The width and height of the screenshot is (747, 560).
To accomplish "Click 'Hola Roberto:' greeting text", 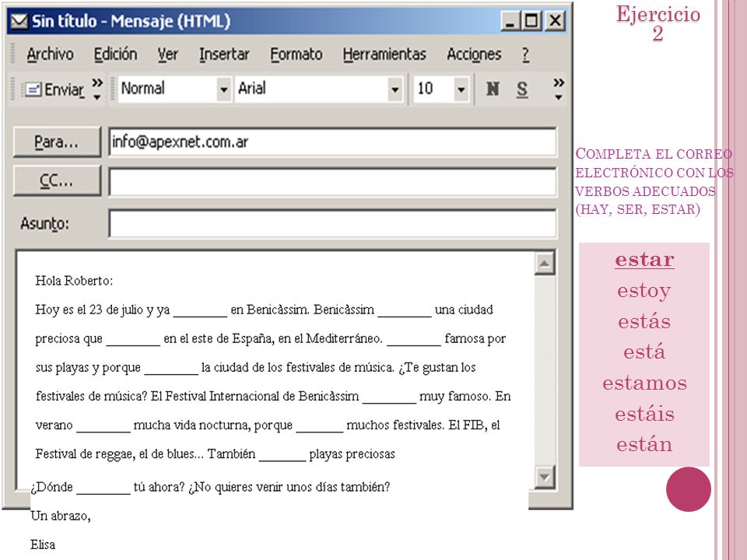I will coord(74,281).
